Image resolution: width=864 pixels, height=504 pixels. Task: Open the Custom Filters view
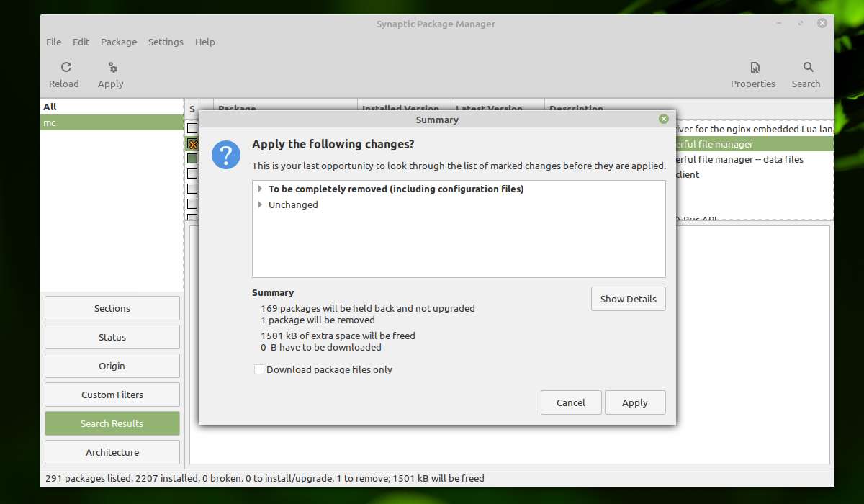112,395
